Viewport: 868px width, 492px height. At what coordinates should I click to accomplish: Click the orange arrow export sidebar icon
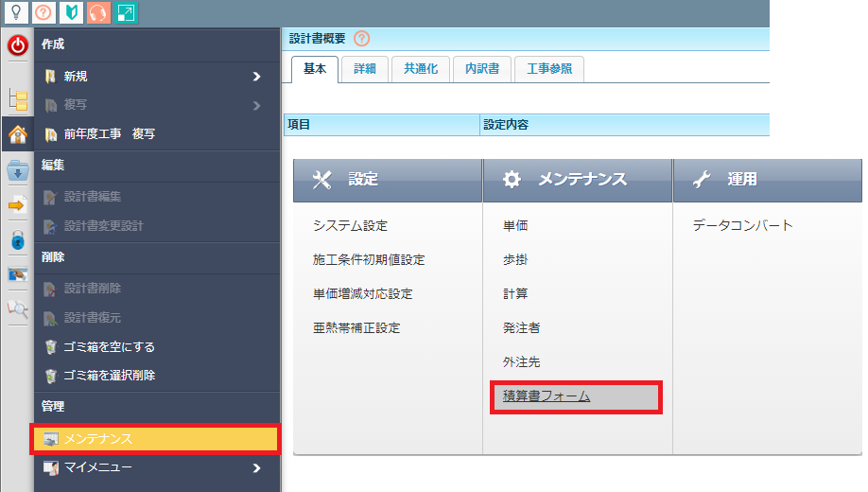[x=18, y=205]
